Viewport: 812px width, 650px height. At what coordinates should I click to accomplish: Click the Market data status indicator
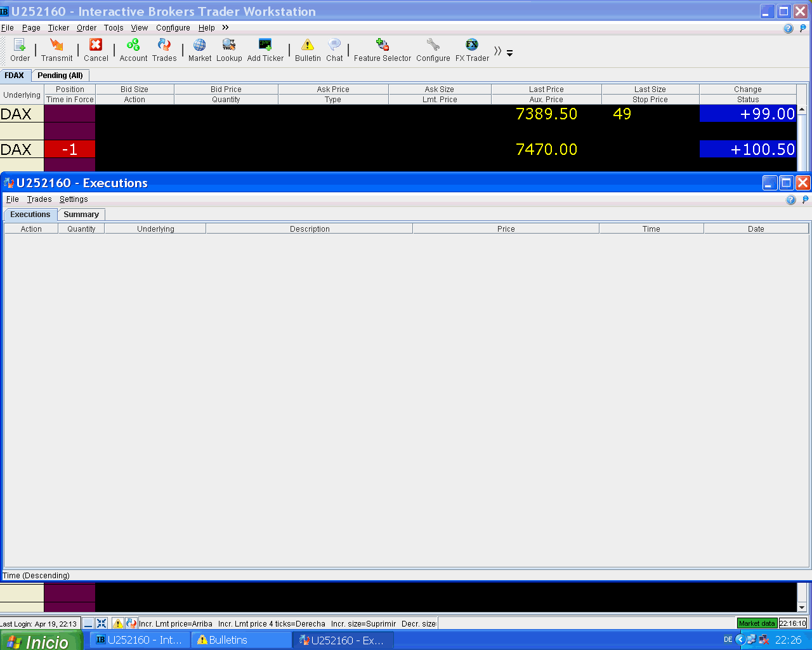point(757,623)
